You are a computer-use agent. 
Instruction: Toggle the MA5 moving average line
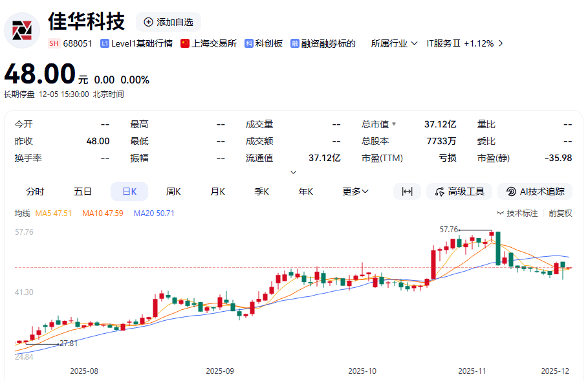pos(53,213)
